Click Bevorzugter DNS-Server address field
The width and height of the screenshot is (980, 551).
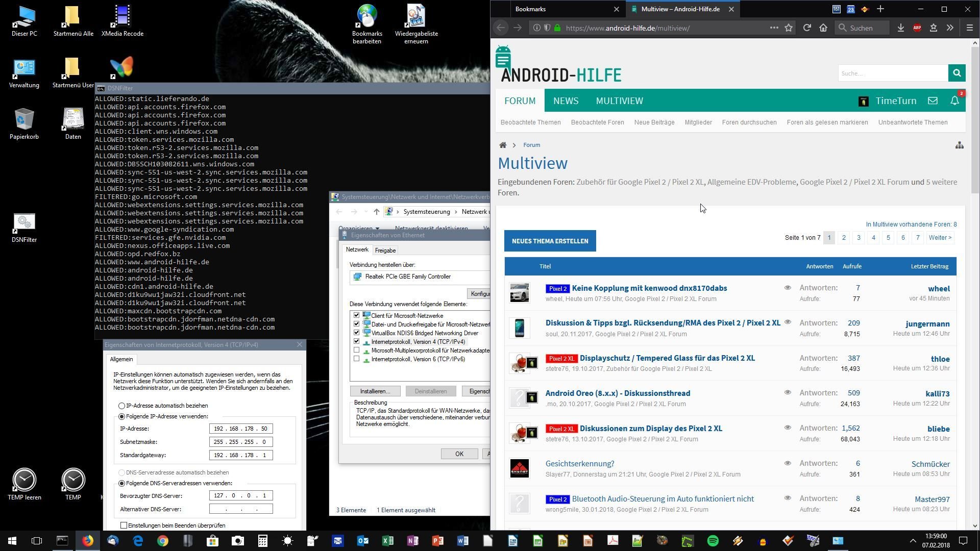[241, 495]
